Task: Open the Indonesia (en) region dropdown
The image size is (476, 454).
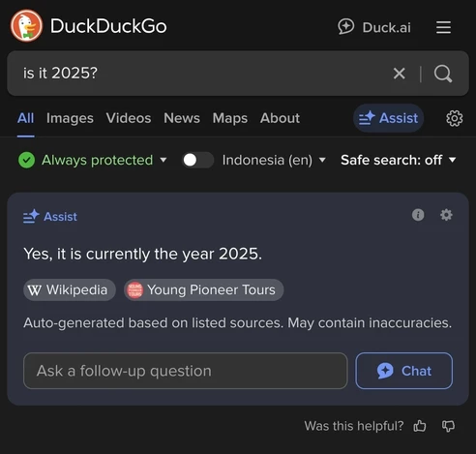Action: point(274,160)
